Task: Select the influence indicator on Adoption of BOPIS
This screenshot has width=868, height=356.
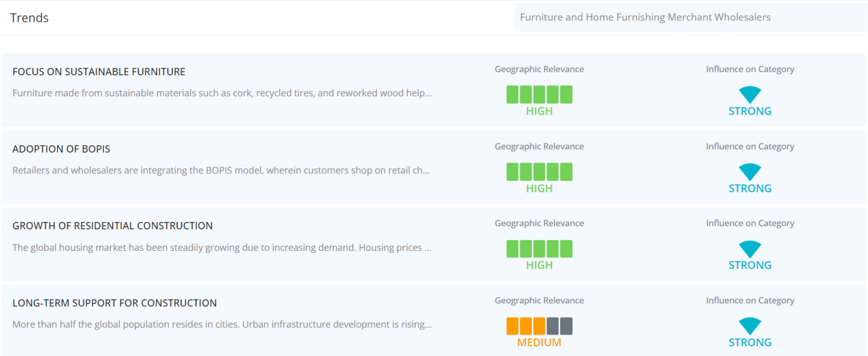Action: tap(750, 172)
